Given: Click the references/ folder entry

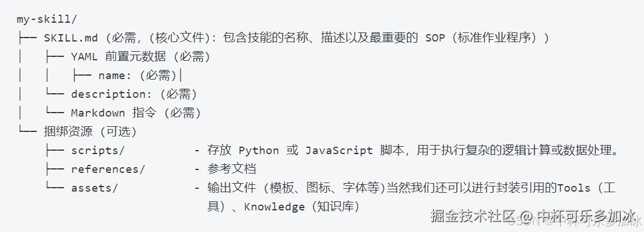Looking at the screenshot, I should click(x=108, y=169).
